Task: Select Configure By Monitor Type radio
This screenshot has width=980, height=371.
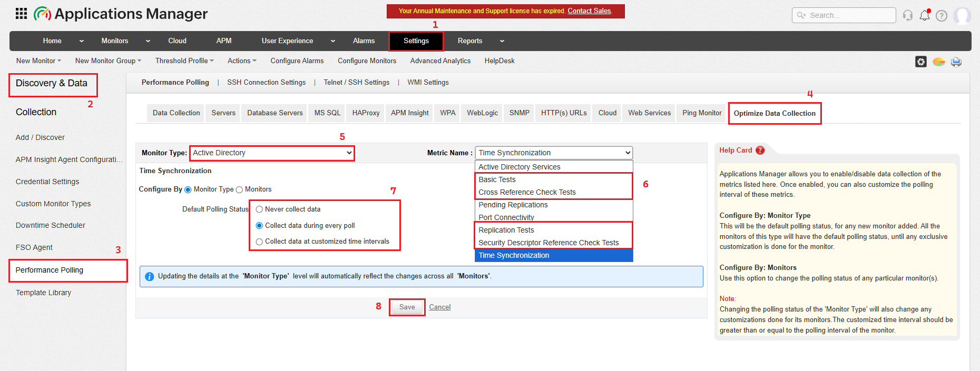Action: (188, 189)
